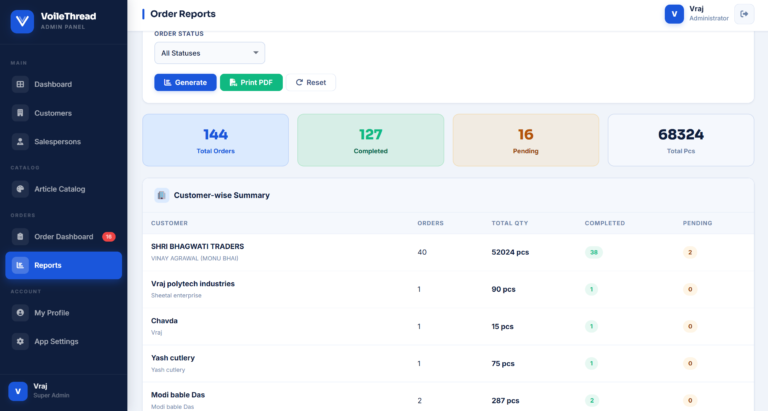This screenshot has width=768, height=411.
Task: Click the Print PDF button
Action: click(x=251, y=82)
